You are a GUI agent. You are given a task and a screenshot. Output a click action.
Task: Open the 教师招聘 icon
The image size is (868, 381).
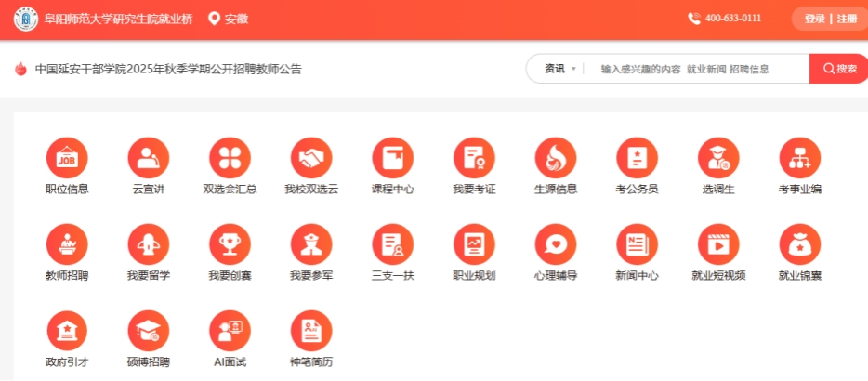67,244
